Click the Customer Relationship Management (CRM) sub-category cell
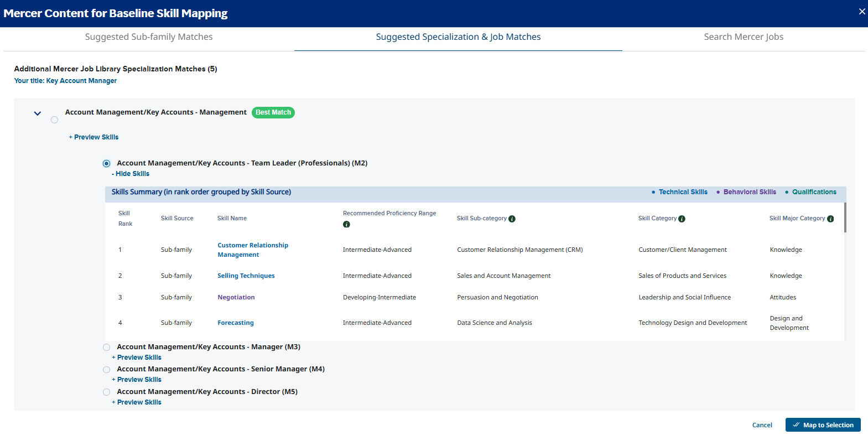Image resolution: width=868 pixels, height=435 pixels. (x=520, y=250)
